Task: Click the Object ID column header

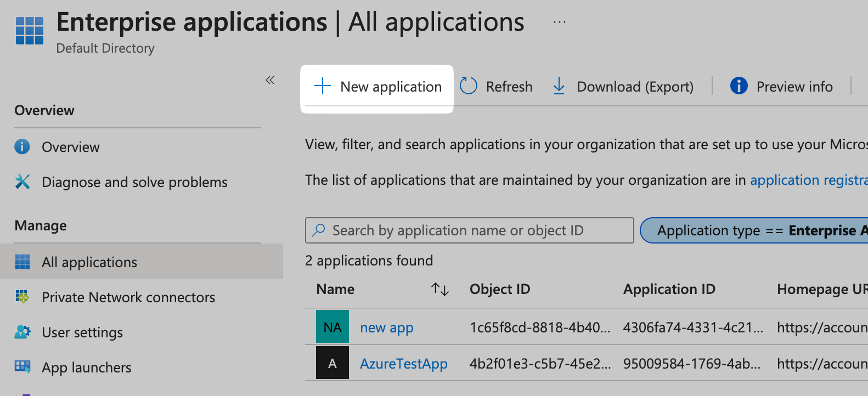Action: click(x=500, y=289)
